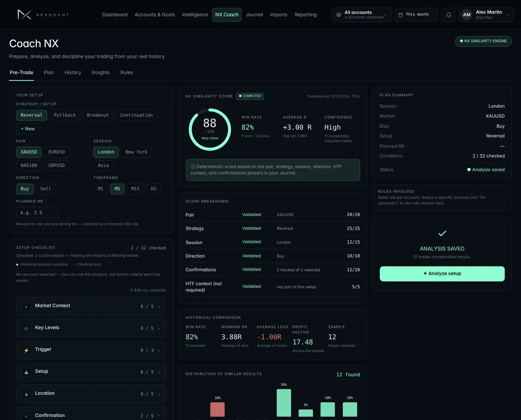Screen dimensions: 521x420
Task: Open the This month date dropdown
Action: click(x=416, y=15)
